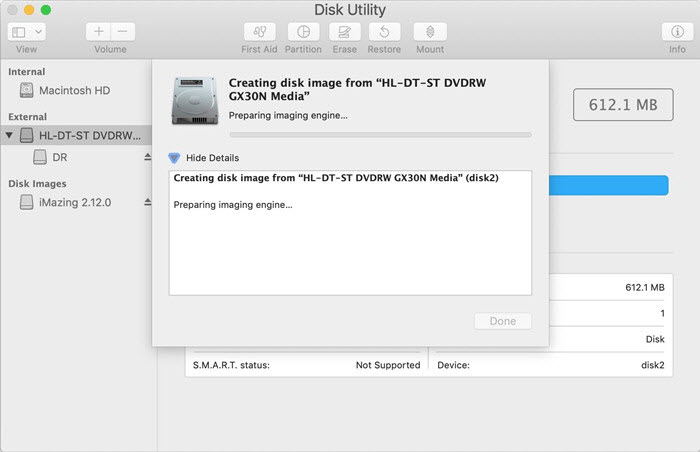Click the Device label in the info table
Screen dimensions: 700x452
(454, 365)
